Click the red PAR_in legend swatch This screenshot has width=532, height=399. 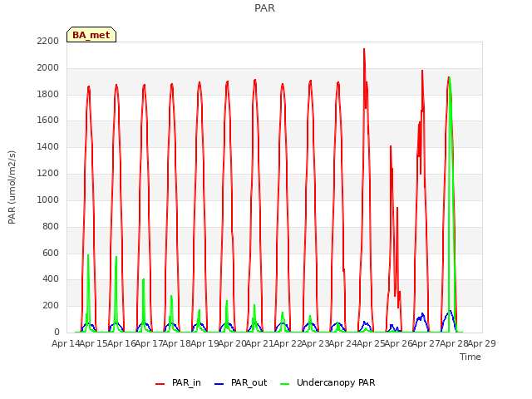coord(160,384)
